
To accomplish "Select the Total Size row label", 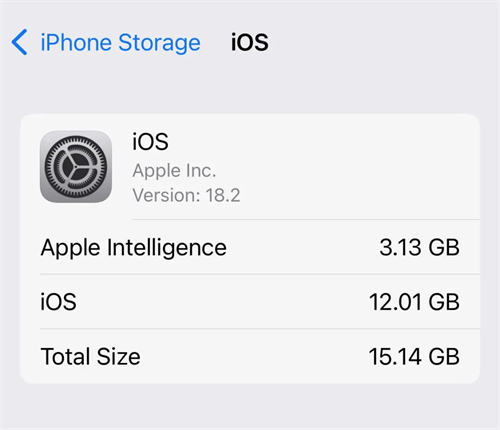I will click(90, 356).
